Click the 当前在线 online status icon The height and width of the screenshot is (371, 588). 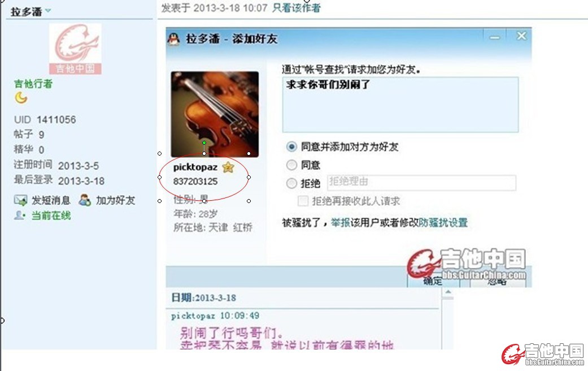[x=19, y=215]
